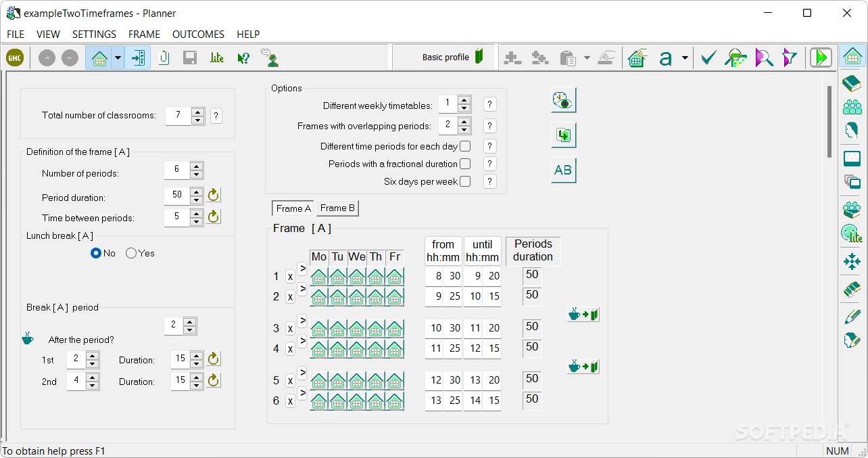
Task: Increase Frames with overlapping periods spinner
Action: (x=464, y=122)
